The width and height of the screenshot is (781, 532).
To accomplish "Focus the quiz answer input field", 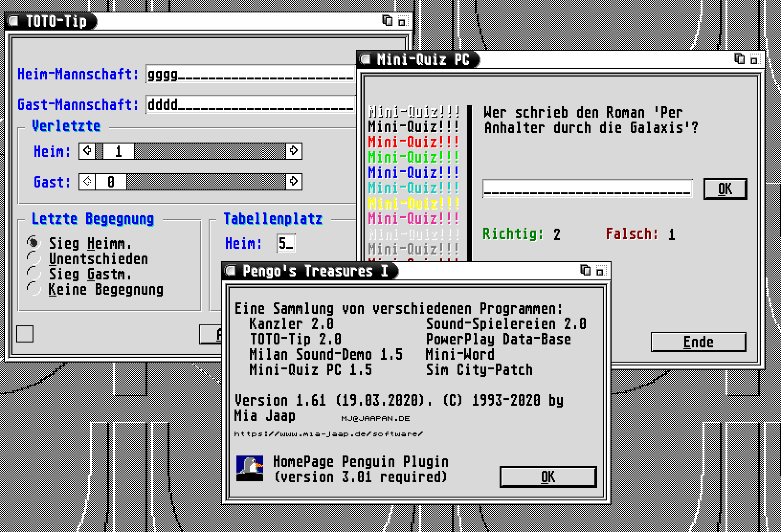I will (587, 189).
